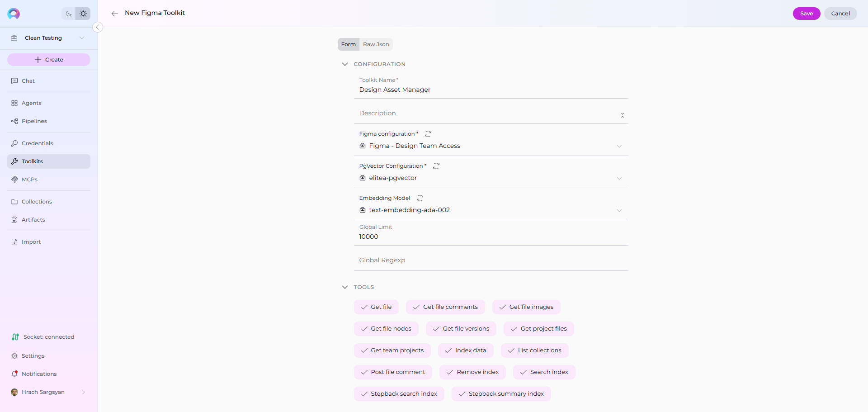Viewport: 868px width, 412px height.
Task: Collapse the sidebar with the chevron handle
Action: point(97,27)
